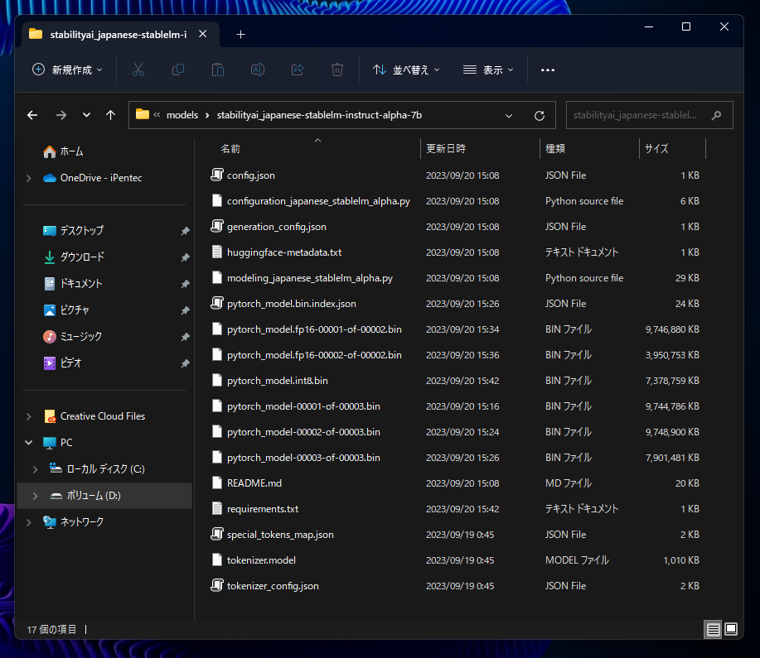
Task: Click the Cut scissors icon in toolbar
Action: point(138,70)
